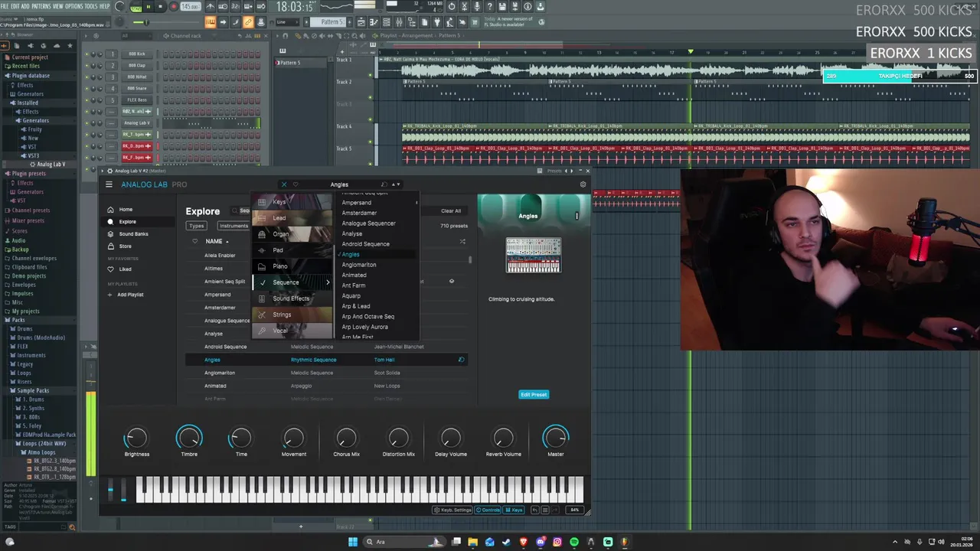The height and width of the screenshot is (551, 980).
Task: Stop playback in FL Studio transport
Action: [161, 7]
